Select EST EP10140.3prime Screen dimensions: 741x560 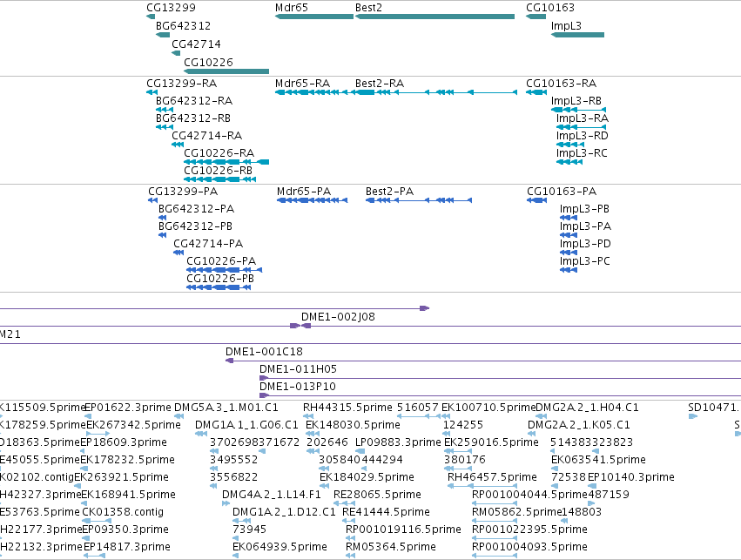pyautogui.click(x=631, y=478)
